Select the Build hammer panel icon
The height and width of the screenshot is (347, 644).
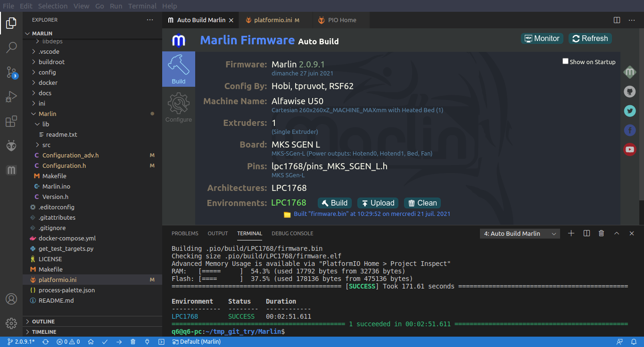[x=179, y=69]
